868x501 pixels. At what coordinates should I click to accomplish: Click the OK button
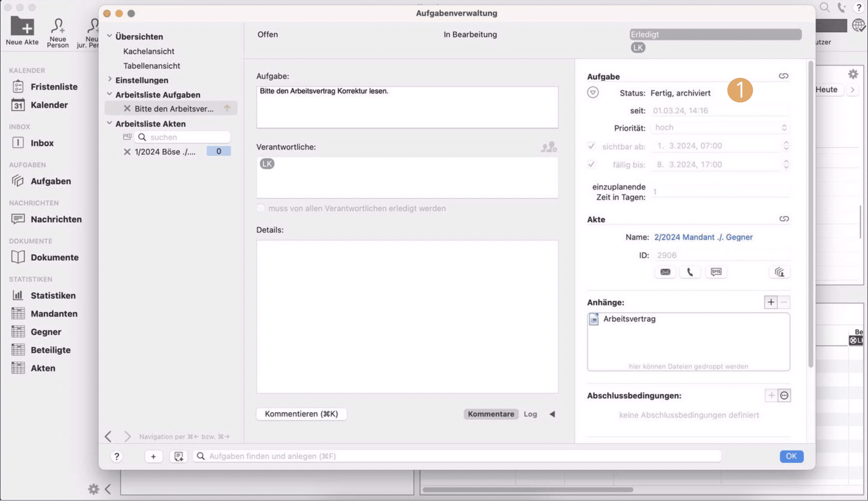[x=791, y=456]
